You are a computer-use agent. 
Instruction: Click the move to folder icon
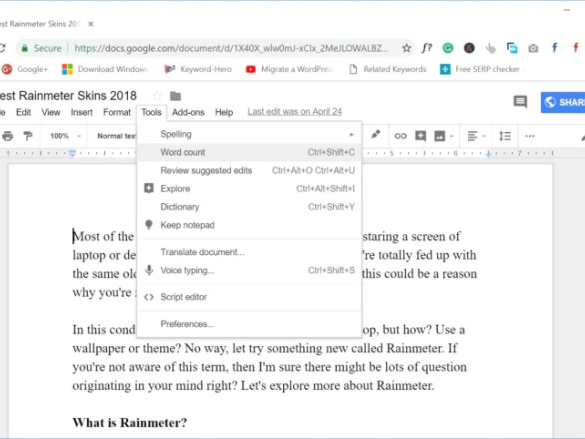tap(175, 96)
